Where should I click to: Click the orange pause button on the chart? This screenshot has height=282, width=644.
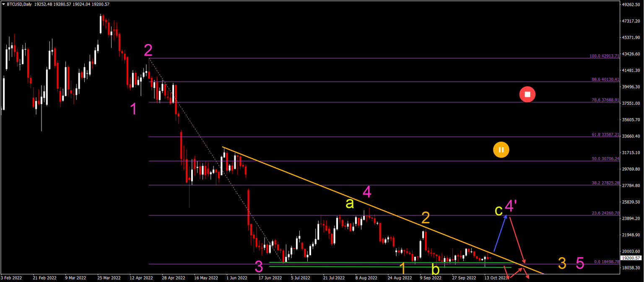pos(501,150)
